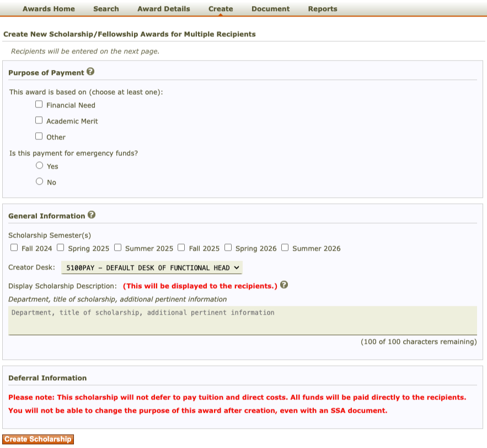Select Yes for emergency funds
Screen dimensions: 487x448
pos(39,165)
